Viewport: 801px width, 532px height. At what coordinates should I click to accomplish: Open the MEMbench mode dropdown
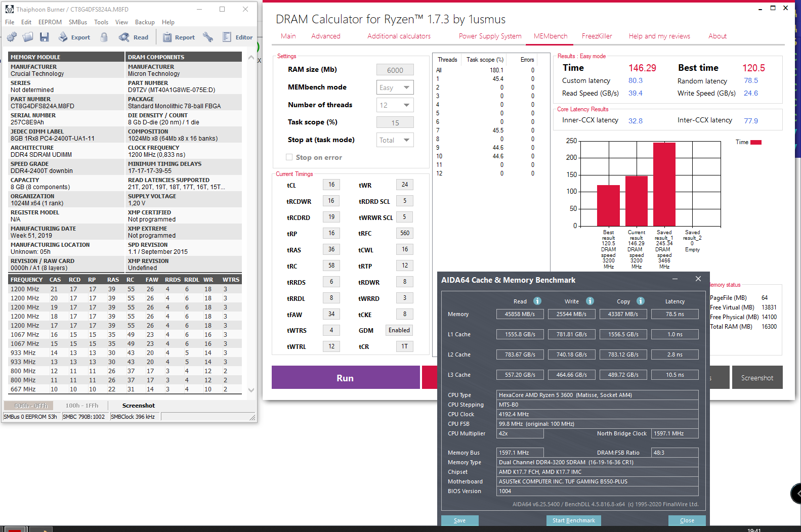click(395, 87)
